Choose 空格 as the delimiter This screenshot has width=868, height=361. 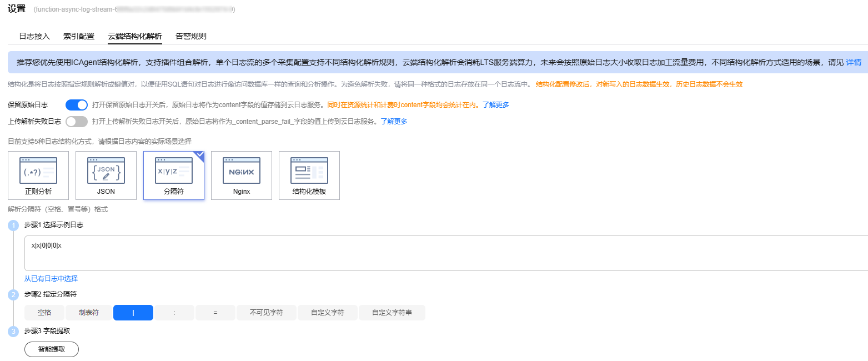point(44,313)
